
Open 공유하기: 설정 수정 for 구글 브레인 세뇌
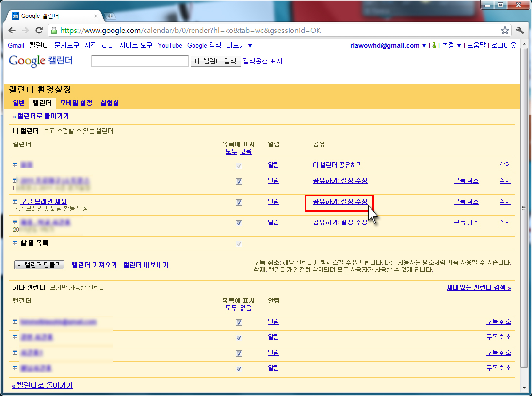click(x=340, y=201)
